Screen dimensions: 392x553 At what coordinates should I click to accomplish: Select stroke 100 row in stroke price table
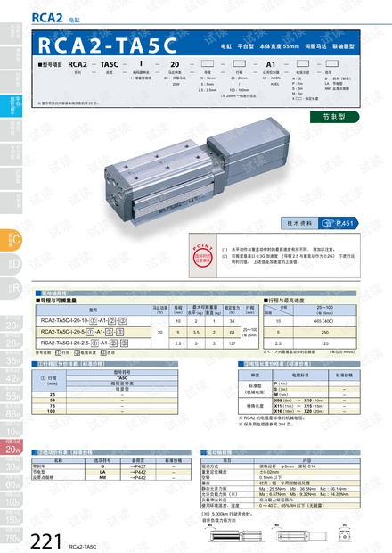pyautogui.click(x=104, y=411)
